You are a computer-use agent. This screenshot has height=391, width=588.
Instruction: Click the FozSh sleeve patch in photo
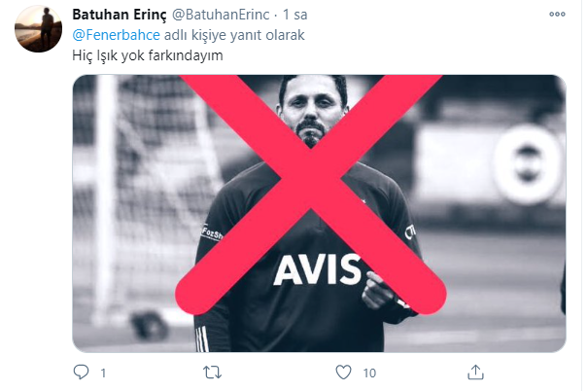pos(212,233)
